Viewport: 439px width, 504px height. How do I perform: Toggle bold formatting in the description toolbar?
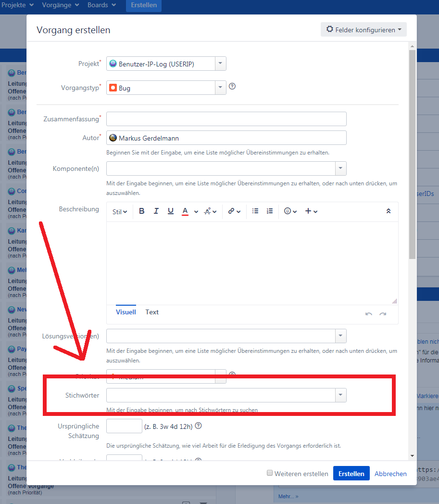pos(142,211)
